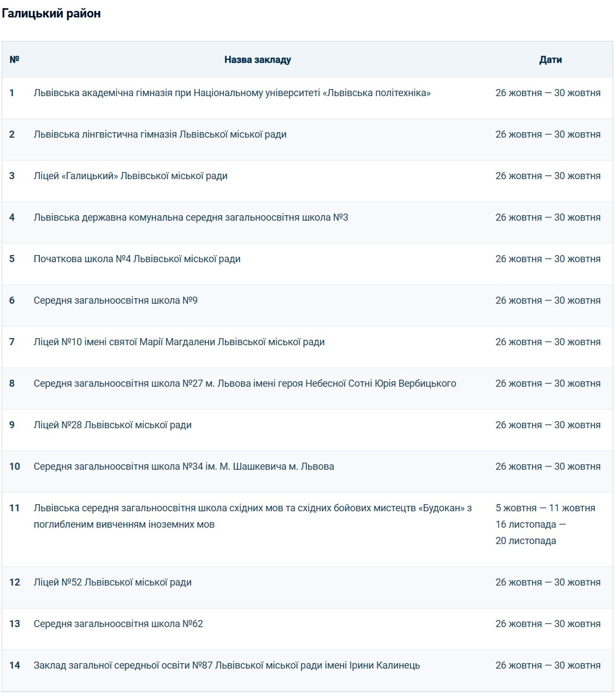The height and width of the screenshot is (697, 616).
Task: Click 'Середня загальноосвітня школа №9'
Action: pyautogui.click(x=116, y=300)
